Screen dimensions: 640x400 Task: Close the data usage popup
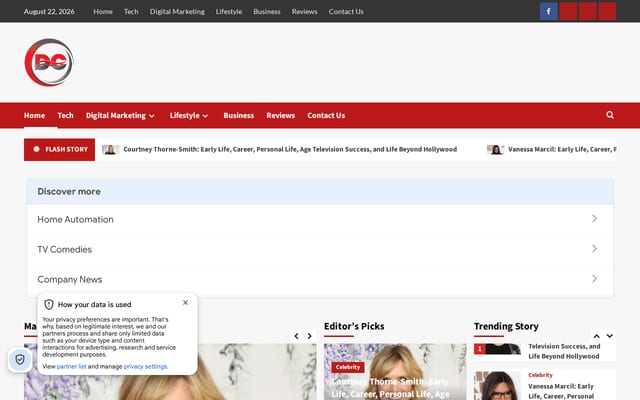tap(185, 302)
